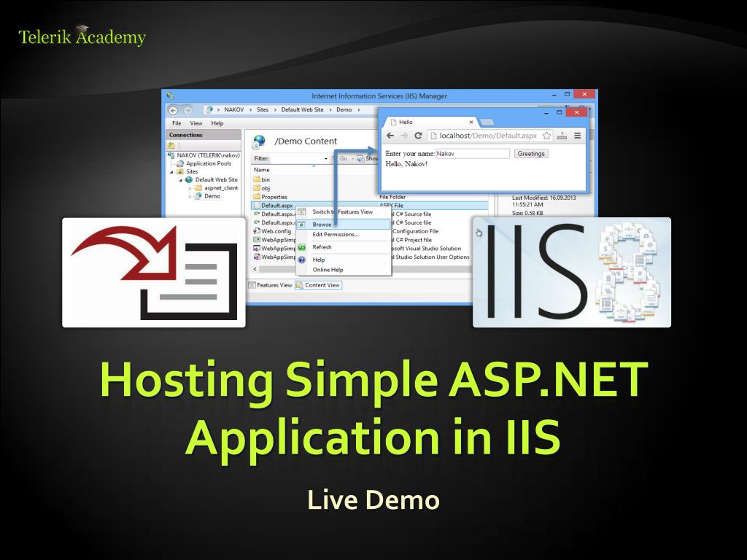Click the Application Pools node icon
The width and height of the screenshot is (747, 560).
tap(181, 163)
